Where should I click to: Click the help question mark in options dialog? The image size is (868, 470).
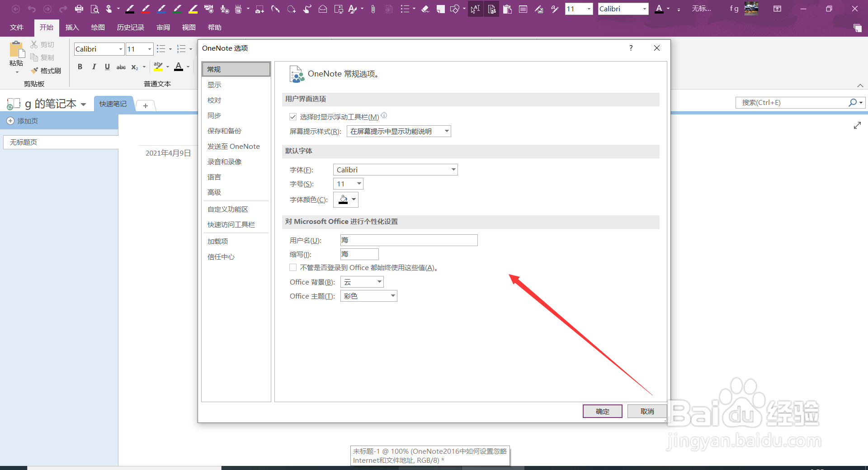631,48
